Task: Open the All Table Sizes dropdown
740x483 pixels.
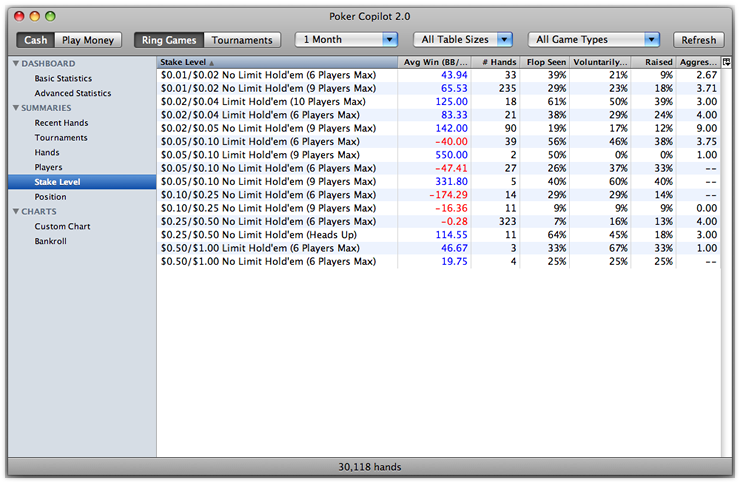Action: coord(463,40)
